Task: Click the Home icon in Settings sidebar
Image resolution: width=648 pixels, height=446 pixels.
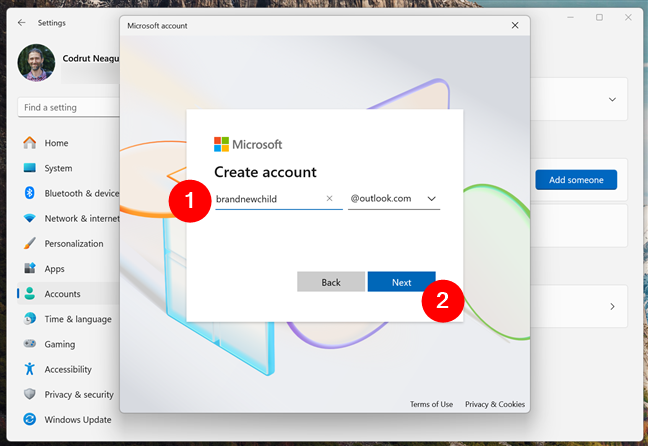Action: [29, 143]
